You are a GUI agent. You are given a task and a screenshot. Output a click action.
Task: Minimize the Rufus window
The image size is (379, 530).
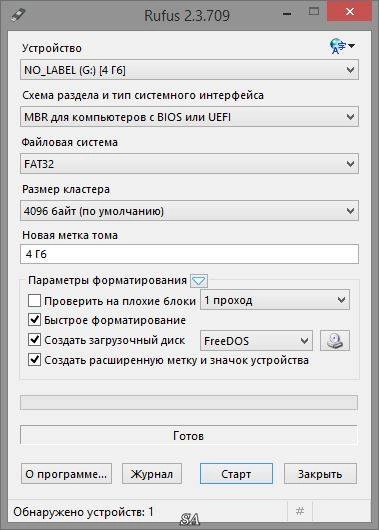(287, 14)
